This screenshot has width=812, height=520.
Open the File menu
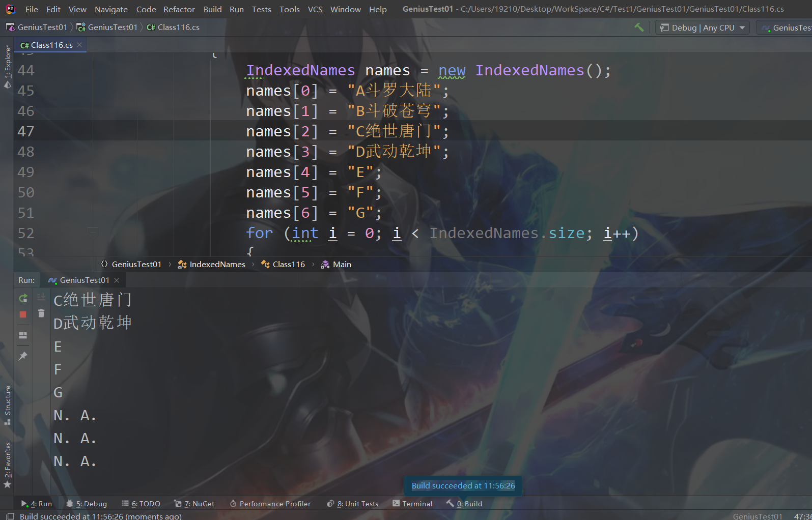tap(32, 9)
